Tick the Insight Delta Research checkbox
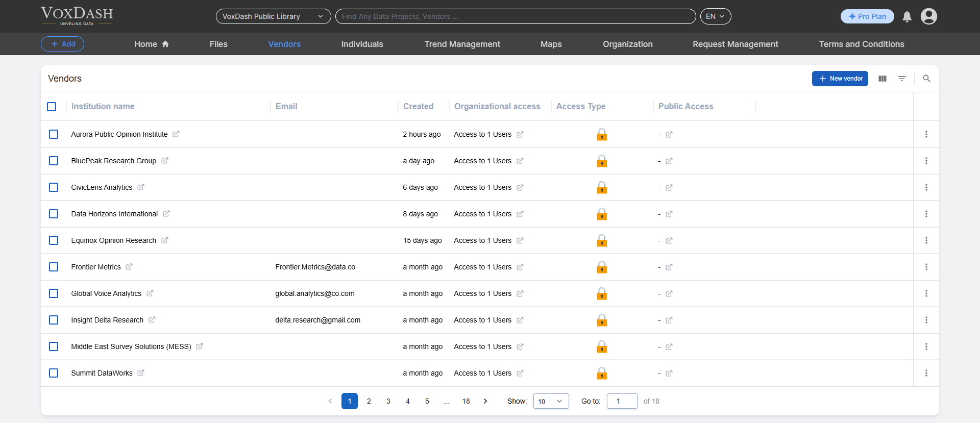The image size is (980, 423). (54, 320)
